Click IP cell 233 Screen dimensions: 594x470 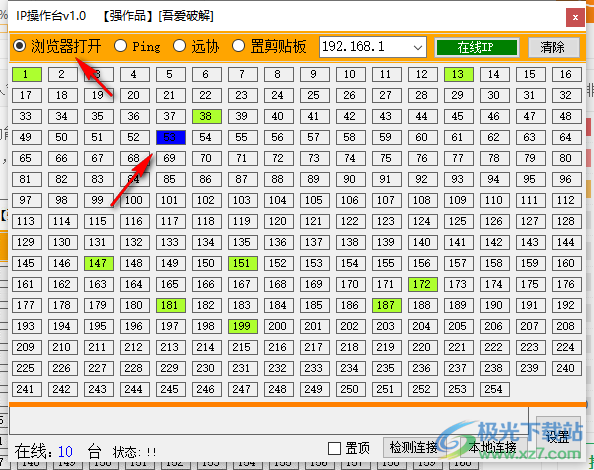tap(314, 369)
